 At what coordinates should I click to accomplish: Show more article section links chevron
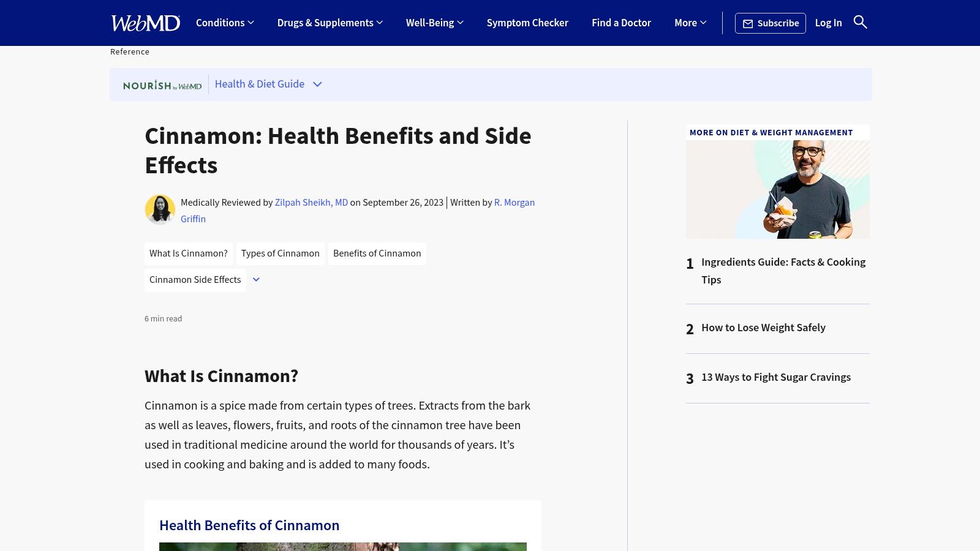[256, 280]
